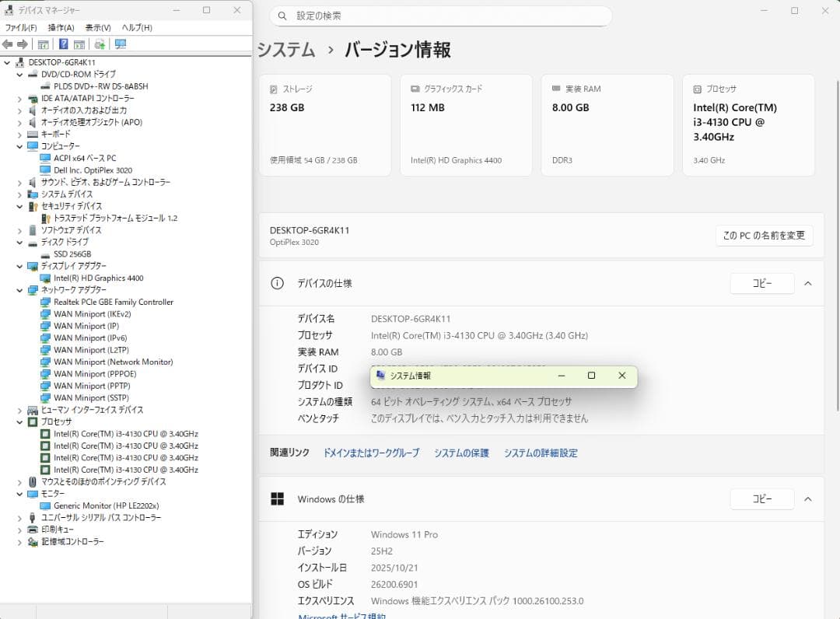
Task: Click the search magnifier icon in Settings
Action: 282,16
